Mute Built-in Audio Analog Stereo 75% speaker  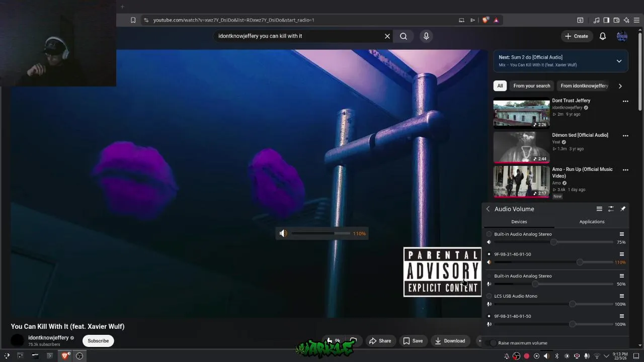click(x=489, y=242)
